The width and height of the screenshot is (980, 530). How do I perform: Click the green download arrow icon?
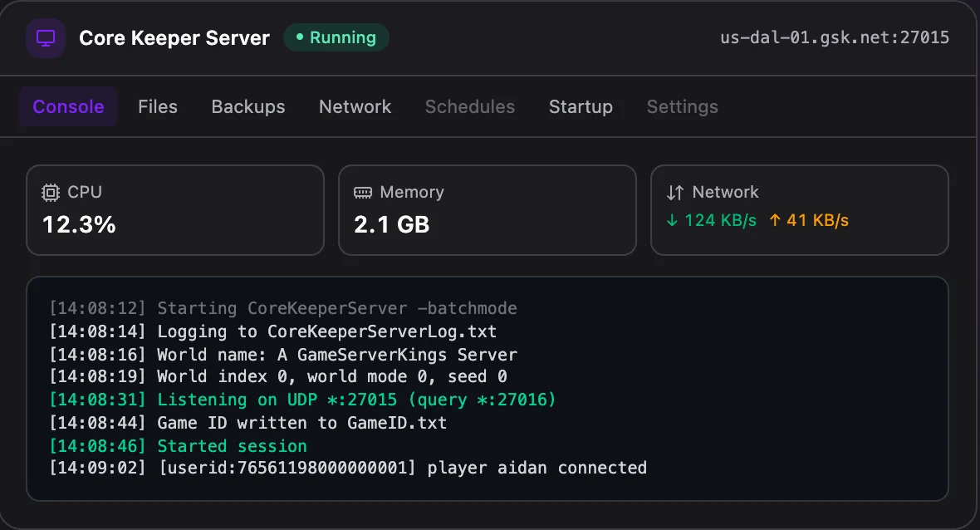(x=672, y=220)
